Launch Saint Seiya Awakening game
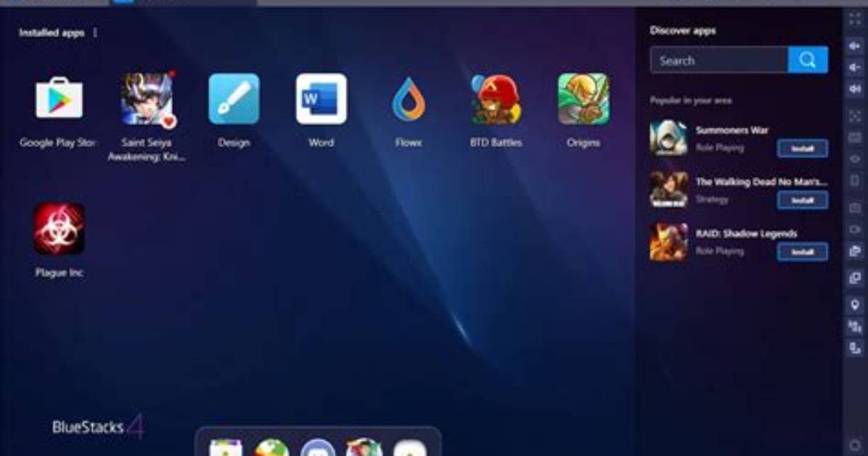 pos(147,99)
